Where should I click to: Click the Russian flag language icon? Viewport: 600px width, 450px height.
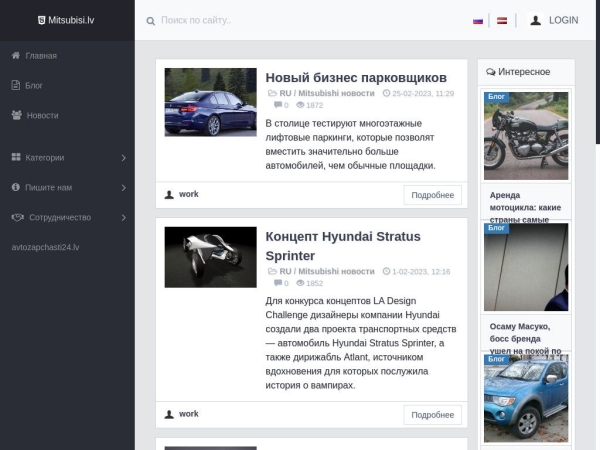pyautogui.click(x=478, y=21)
